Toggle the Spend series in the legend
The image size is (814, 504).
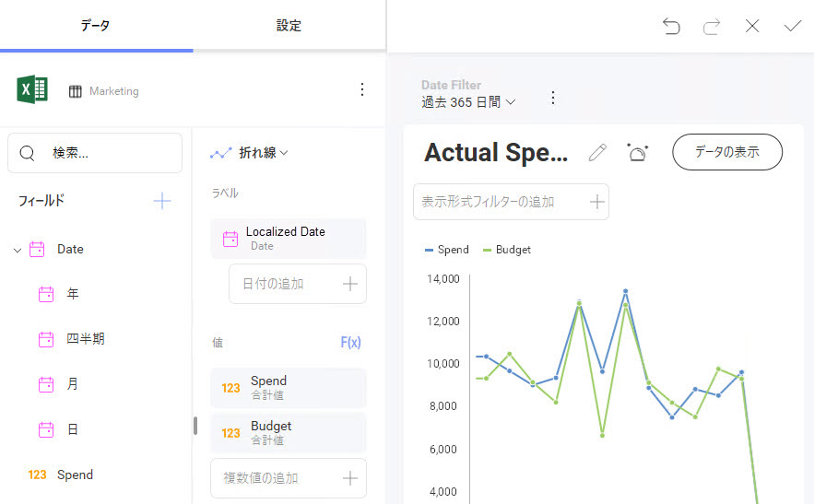446,250
